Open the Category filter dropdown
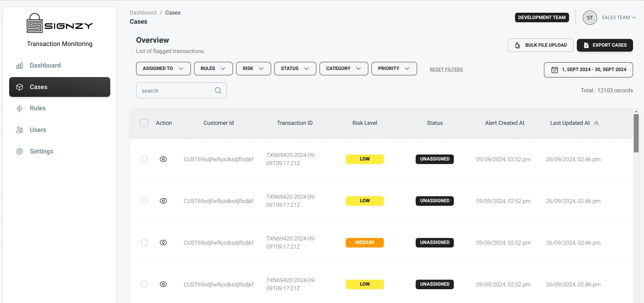Screen dimensions: 644x303 coord(344,69)
